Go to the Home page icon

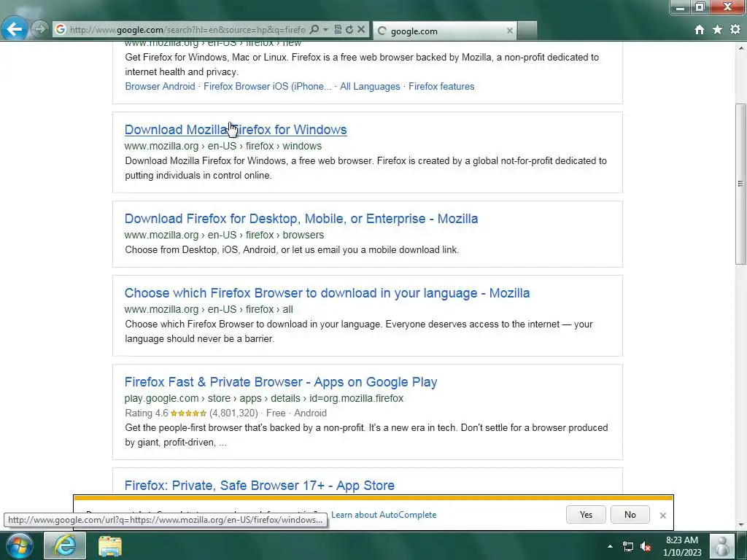(700, 30)
